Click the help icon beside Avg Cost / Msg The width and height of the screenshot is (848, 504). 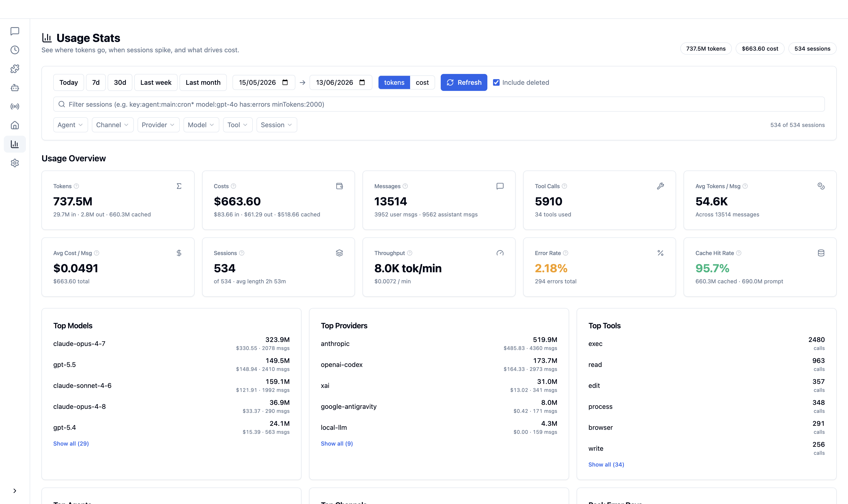click(96, 253)
